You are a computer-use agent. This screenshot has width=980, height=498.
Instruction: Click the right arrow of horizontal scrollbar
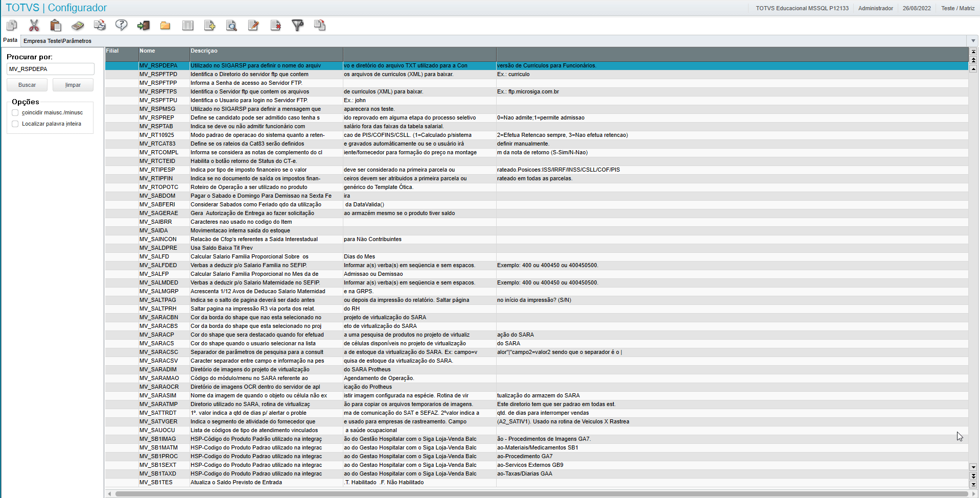pyautogui.click(x=973, y=494)
